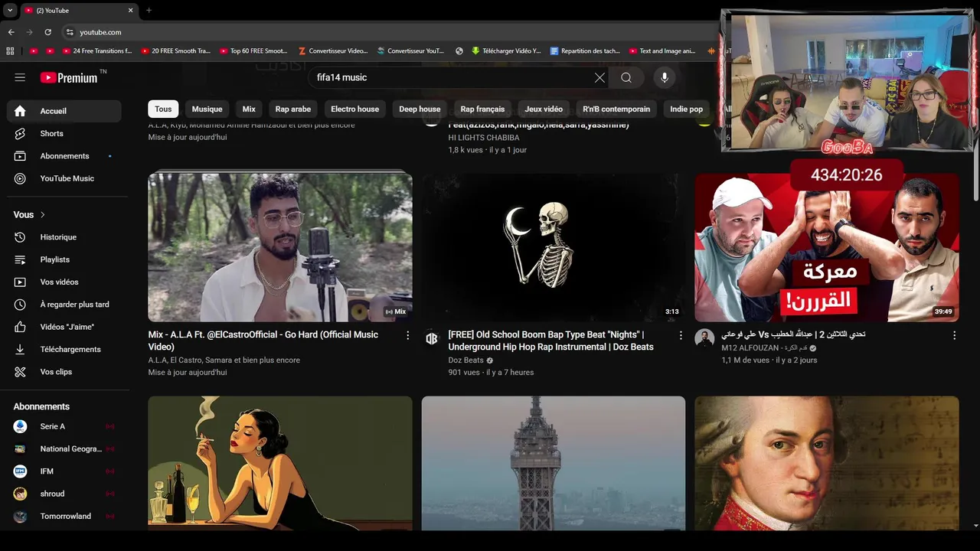Viewport: 980px width, 551px height.
Task: Open Vos vidéos in the sidebar
Action: pos(64,282)
